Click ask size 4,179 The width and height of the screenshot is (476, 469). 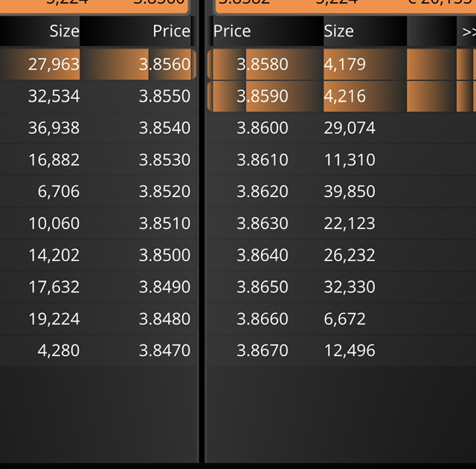[345, 65]
